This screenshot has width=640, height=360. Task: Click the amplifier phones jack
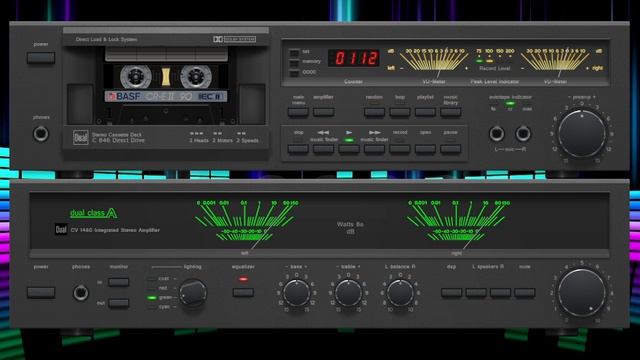point(81,293)
